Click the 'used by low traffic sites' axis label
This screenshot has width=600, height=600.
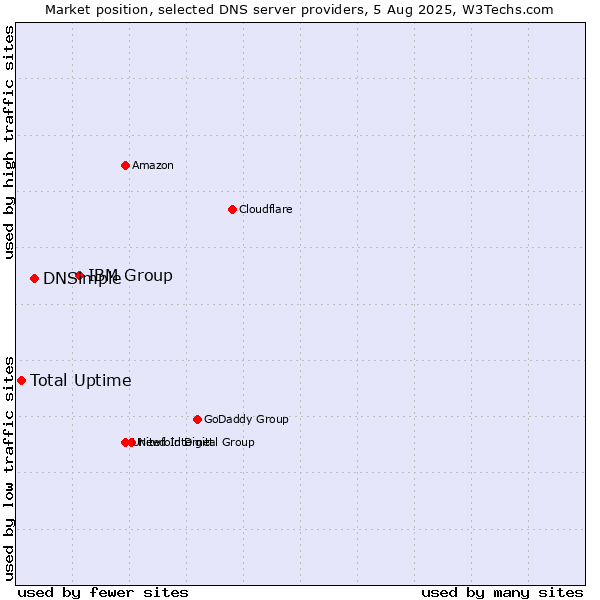coord(8,469)
